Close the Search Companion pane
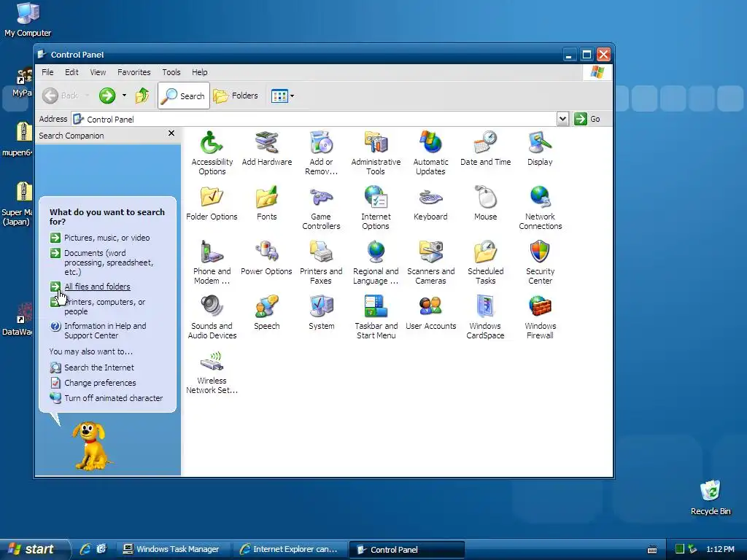Image resolution: width=747 pixels, height=560 pixels. (171, 133)
